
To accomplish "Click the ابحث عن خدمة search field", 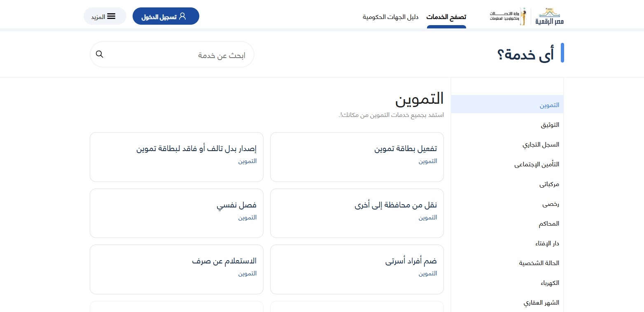I will (x=172, y=54).
